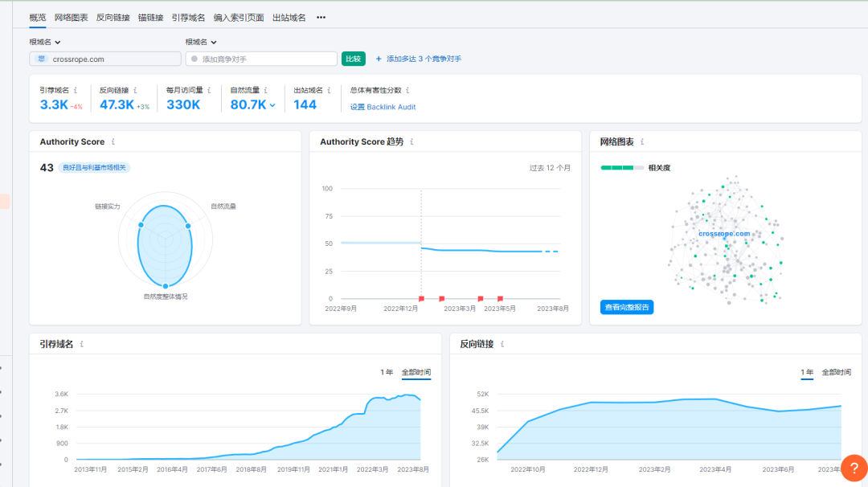
Task: Click the 链接实力 radar point
Action: pos(141,225)
